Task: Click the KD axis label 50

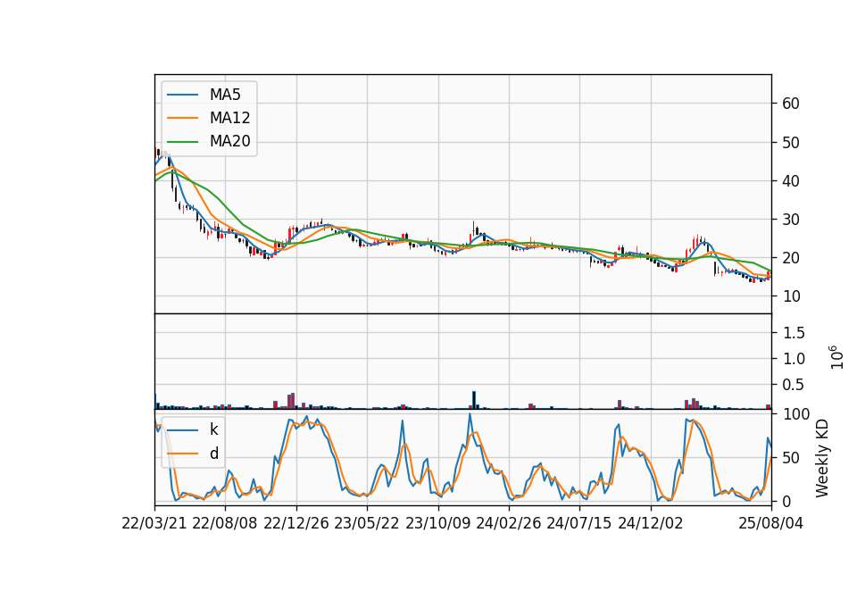Action: coord(790,458)
